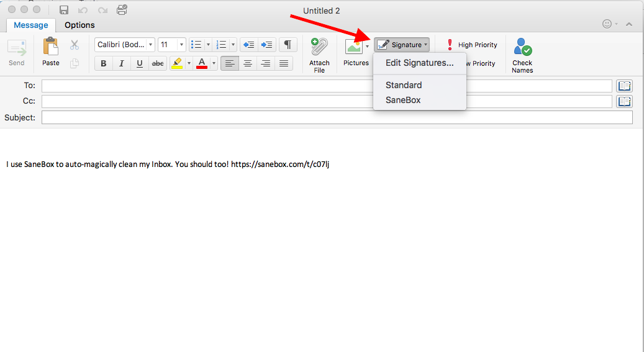Switch to the Options tab
Image resolution: width=644 pixels, height=352 pixels.
pyautogui.click(x=79, y=25)
